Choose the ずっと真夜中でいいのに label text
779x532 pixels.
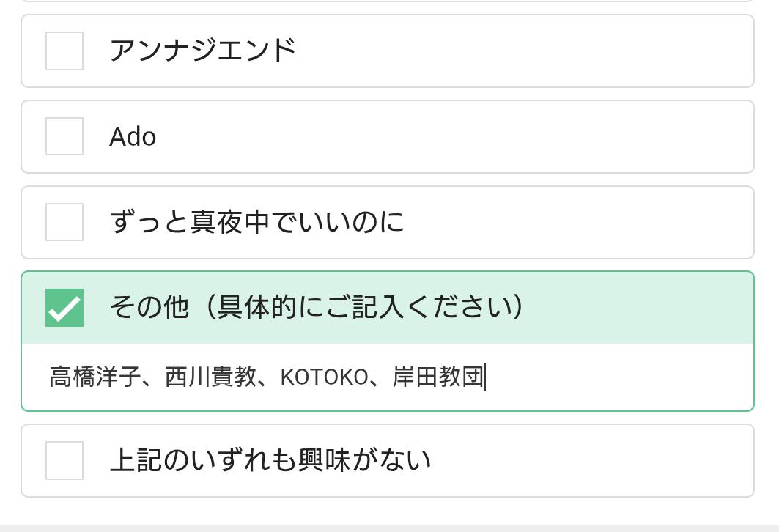(256, 222)
